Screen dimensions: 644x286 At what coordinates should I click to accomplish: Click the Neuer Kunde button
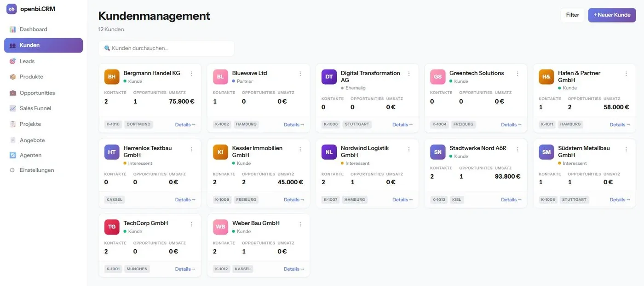612,15
